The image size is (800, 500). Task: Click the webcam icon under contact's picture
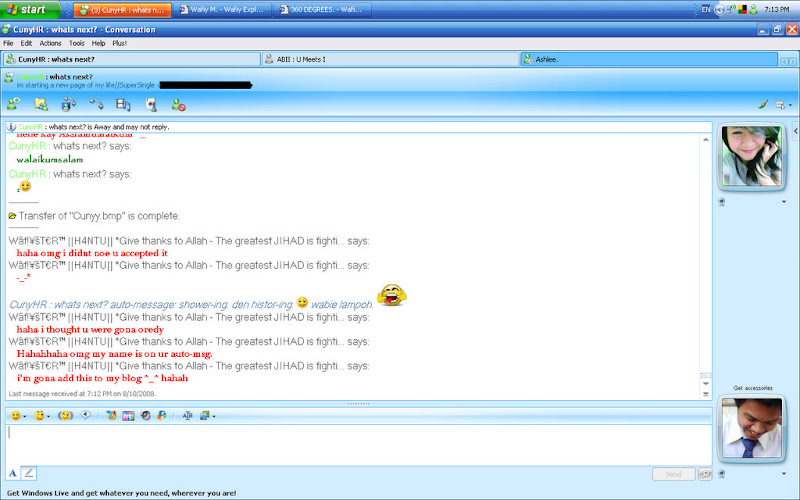721,202
